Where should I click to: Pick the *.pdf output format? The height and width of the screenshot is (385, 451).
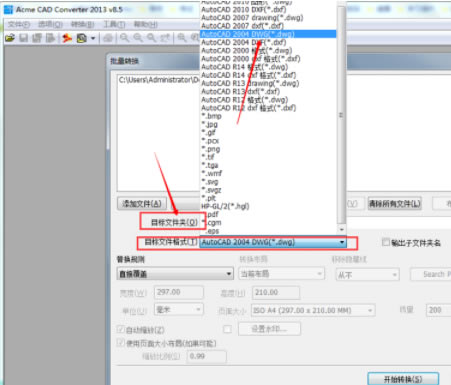(x=268, y=214)
